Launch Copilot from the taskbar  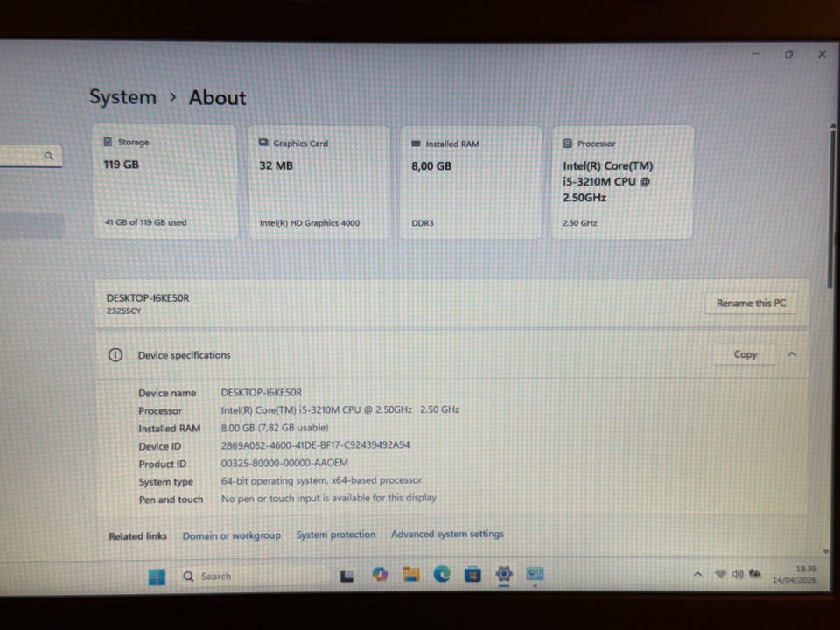point(380,575)
